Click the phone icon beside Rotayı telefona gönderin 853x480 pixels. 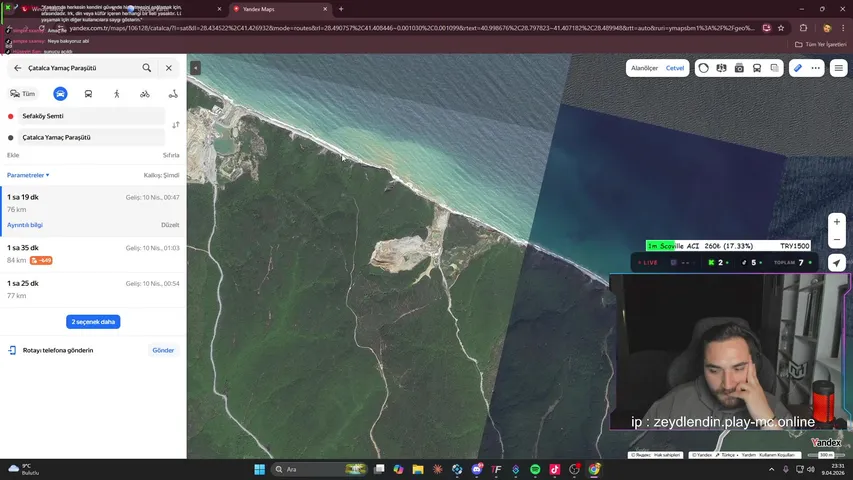(12, 350)
